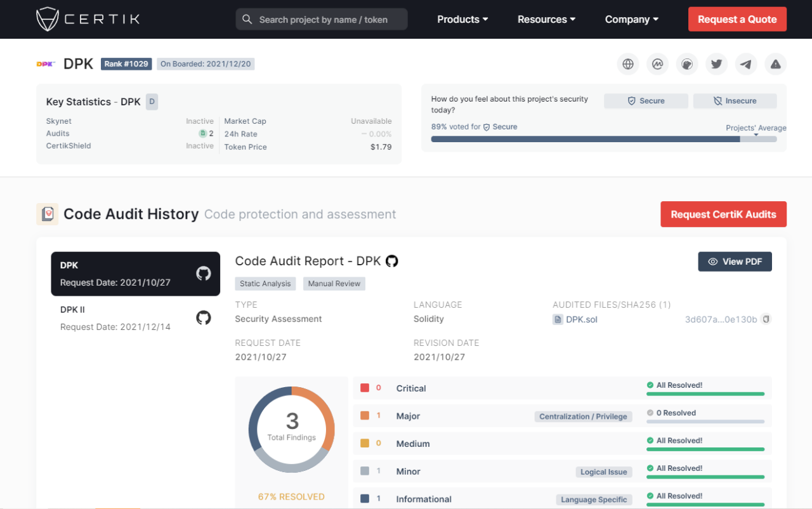Click the truncated hash 3d607a...0e130b
The image size is (812, 509).
721,319
